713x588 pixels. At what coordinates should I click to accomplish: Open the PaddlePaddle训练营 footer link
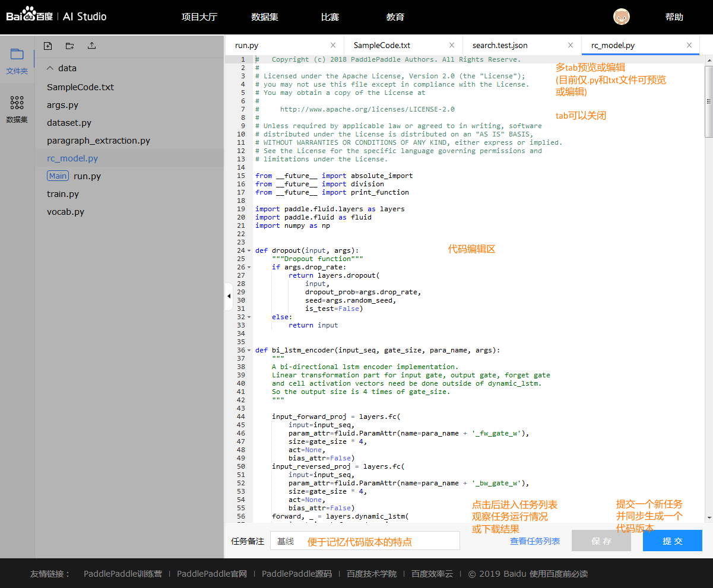click(123, 574)
